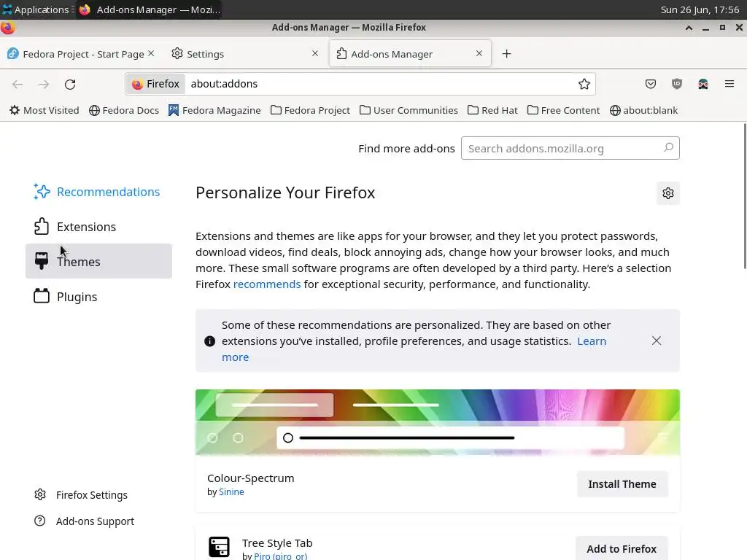
Task: Click the Tree Style Tab extension icon
Action: 219,547
